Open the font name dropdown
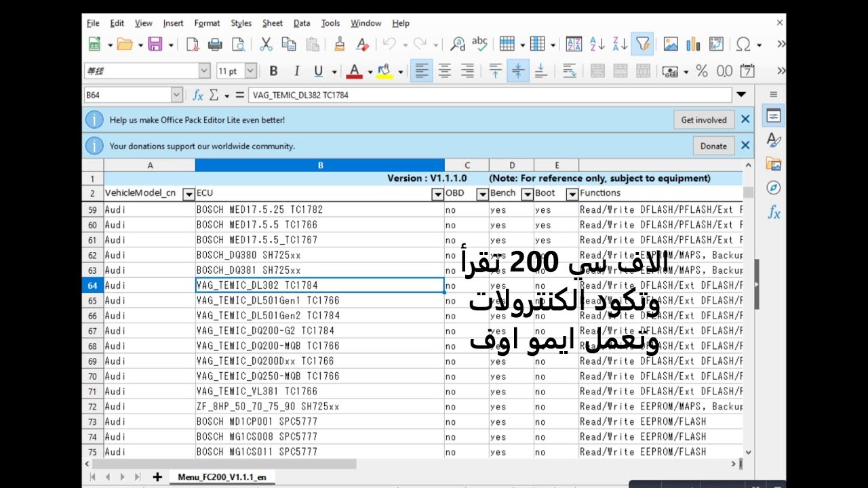 coord(204,70)
